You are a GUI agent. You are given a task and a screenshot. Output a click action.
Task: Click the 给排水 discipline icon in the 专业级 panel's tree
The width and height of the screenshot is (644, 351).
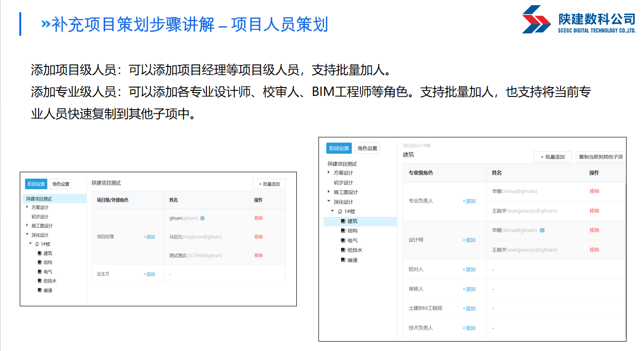343,250
